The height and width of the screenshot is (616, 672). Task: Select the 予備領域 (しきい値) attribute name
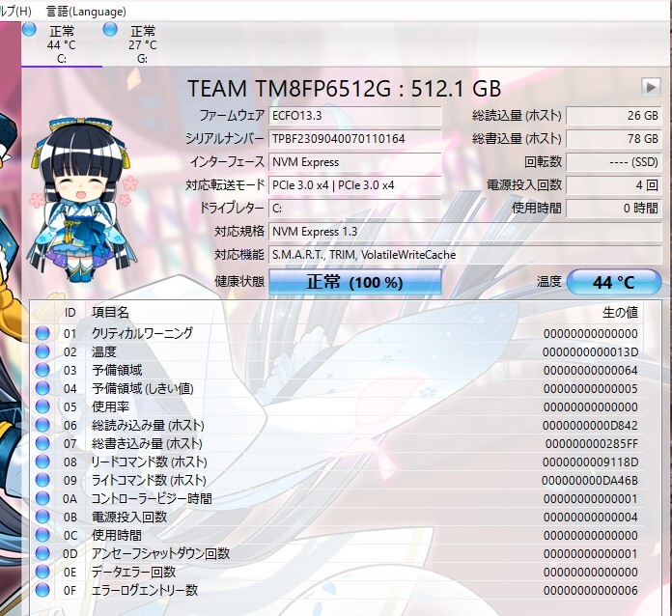(143, 388)
